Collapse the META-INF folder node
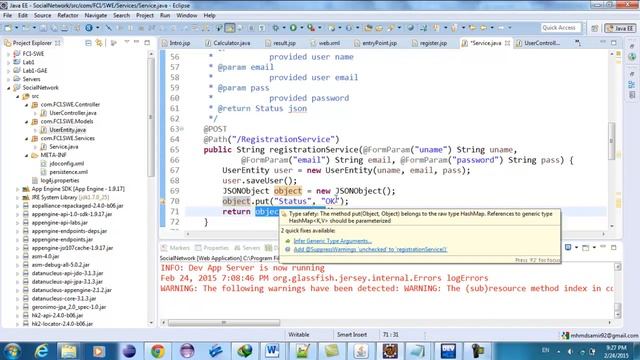 27,156
